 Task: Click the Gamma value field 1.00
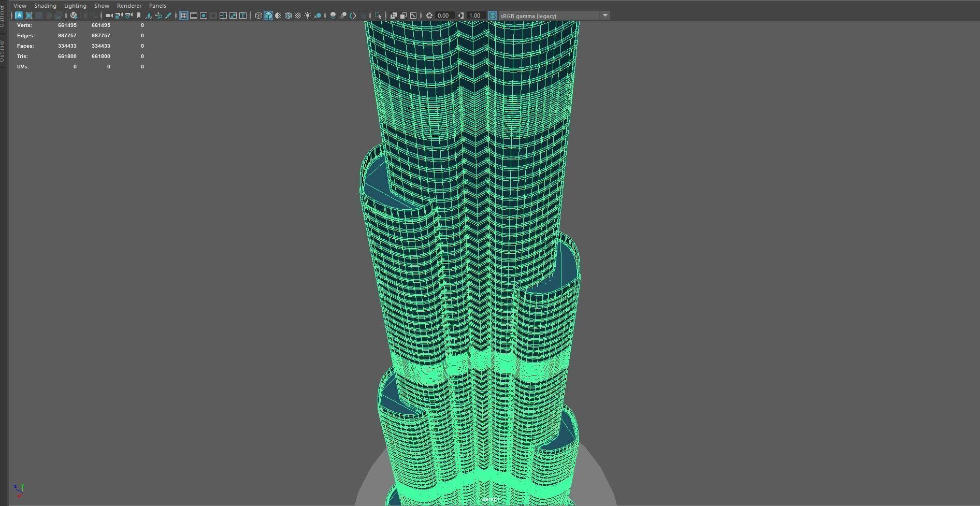tap(476, 16)
